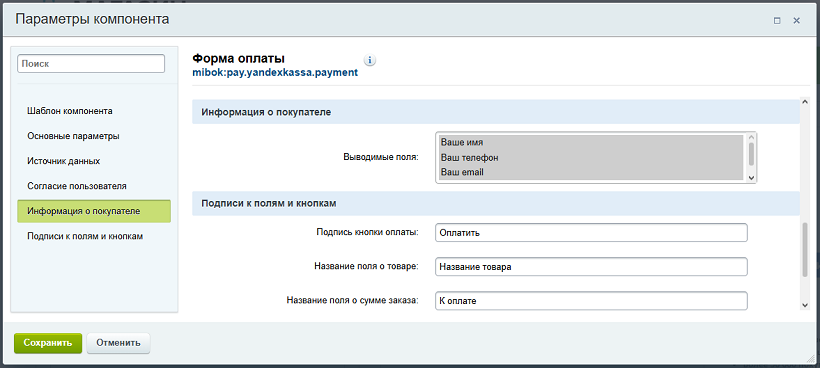Click the fields list scroll-up arrow
The height and width of the screenshot is (368, 820).
point(751,136)
